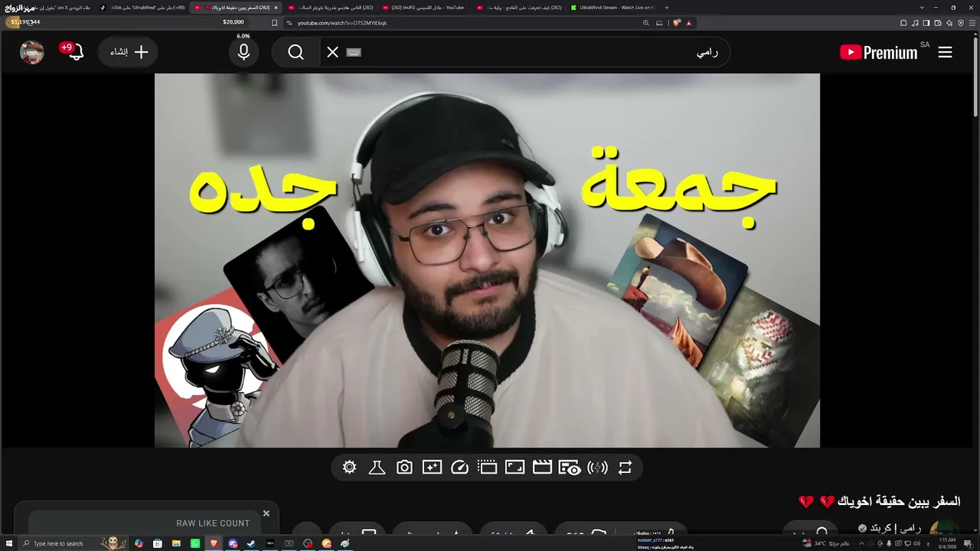Switch to the TikTok UltraMhnd tab

pyautogui.click(x=142, y=8)
